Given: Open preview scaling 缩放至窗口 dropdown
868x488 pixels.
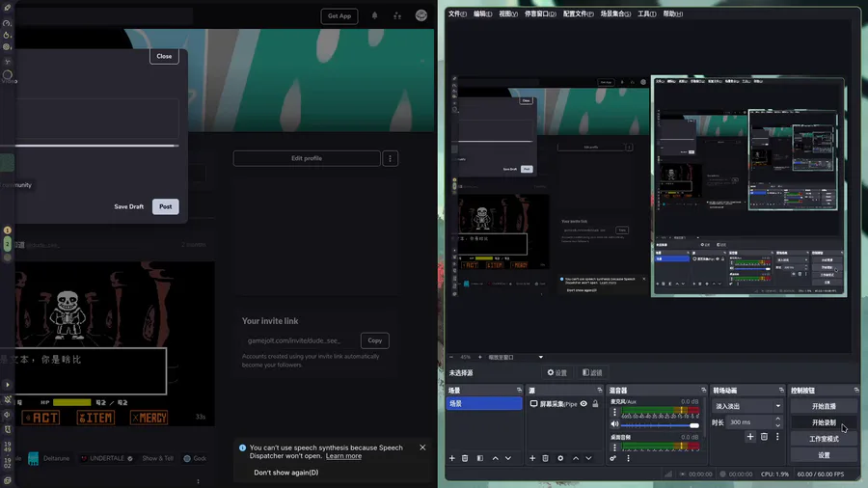Looking at the screenshot, I should [515, 357].
